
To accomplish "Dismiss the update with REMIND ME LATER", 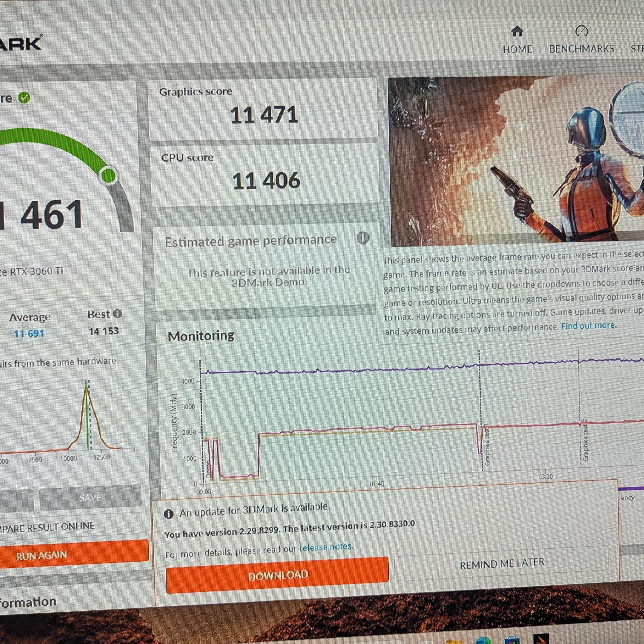I will pyautogui.click(x=501, y=563).
